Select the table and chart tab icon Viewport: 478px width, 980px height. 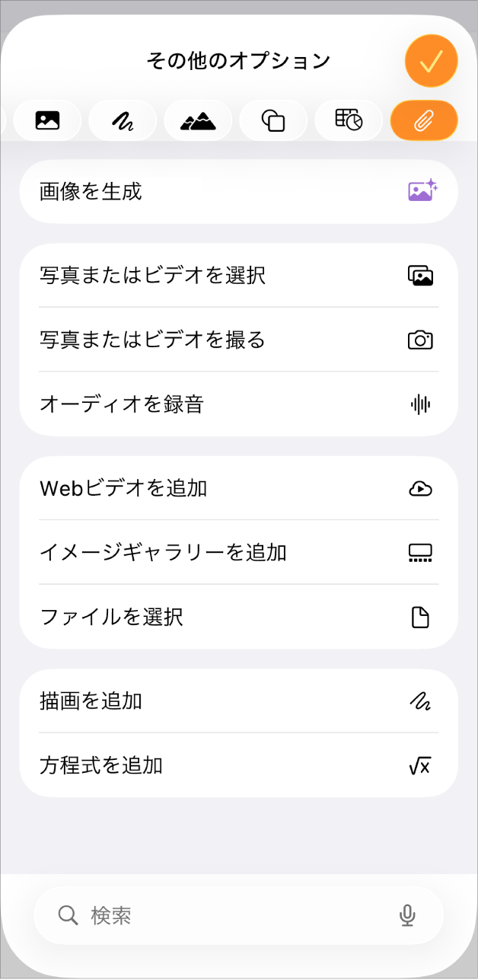pos(349,120)
